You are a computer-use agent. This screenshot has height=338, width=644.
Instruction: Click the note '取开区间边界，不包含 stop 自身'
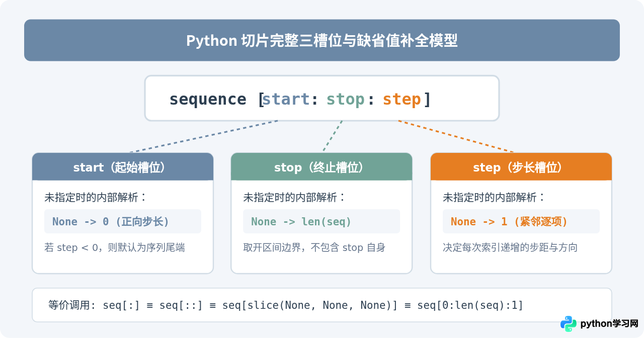[x=314, y=247]
